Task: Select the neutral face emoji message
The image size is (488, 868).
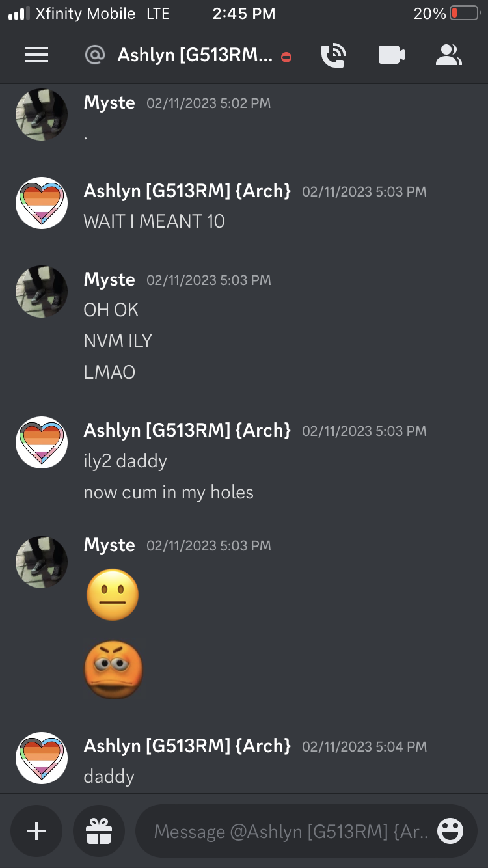Action: point(113,595)
